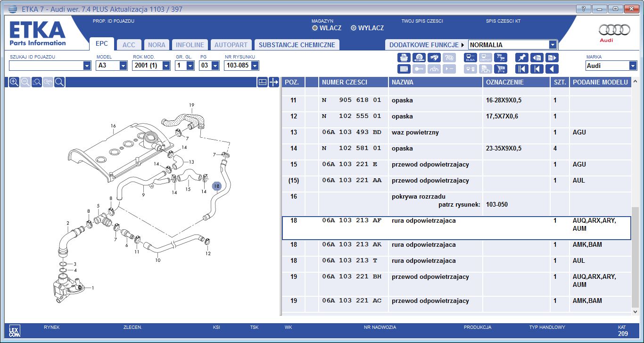
Task: Open the parts list lines icon
Action: coord(404,69)
